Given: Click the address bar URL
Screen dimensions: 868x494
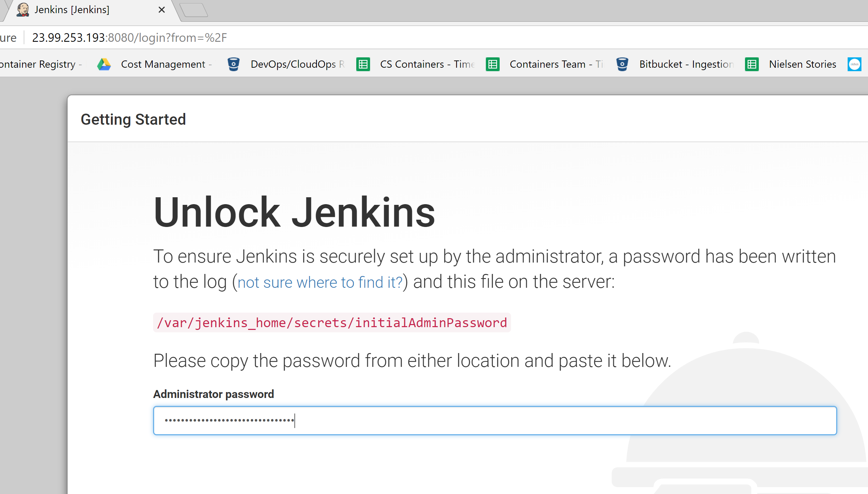Looking at the screenshot, I should pyautogui.click(x=129, y=38).
